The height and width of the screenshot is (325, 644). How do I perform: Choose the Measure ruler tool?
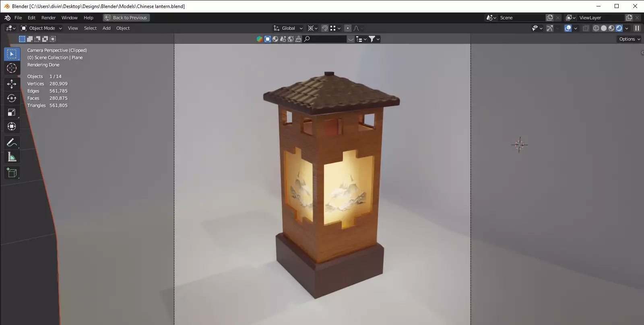pyautogui.click(x=12, y=157)
